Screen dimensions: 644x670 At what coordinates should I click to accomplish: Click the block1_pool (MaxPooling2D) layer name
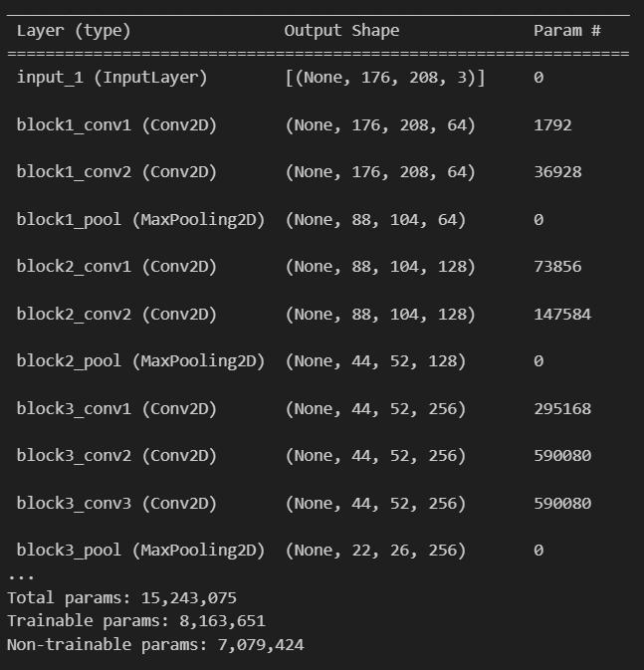tap(140, 220)
